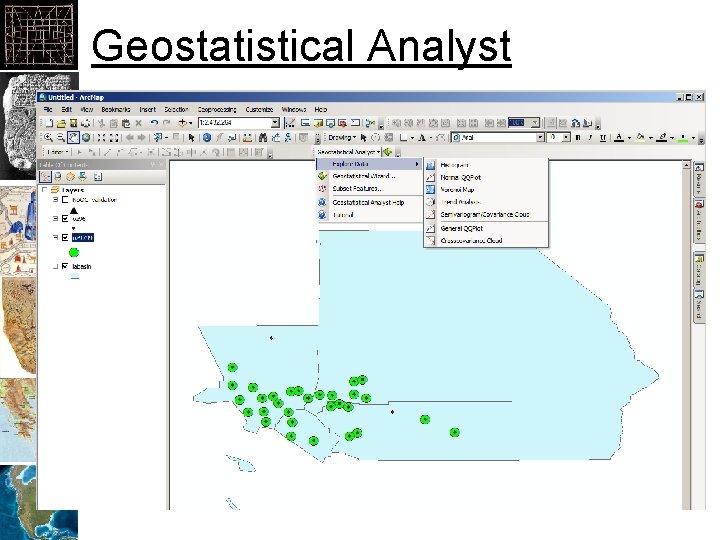
Task: Click the Editor Toolbar icon
Action: [290, 123]
